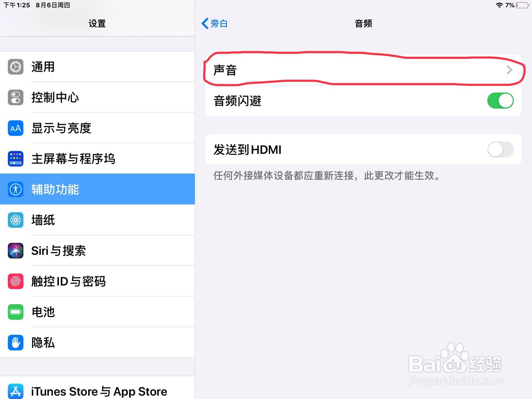532x399 pixels.
Task: Open the 声音 settings row
Action: [363, 70]
